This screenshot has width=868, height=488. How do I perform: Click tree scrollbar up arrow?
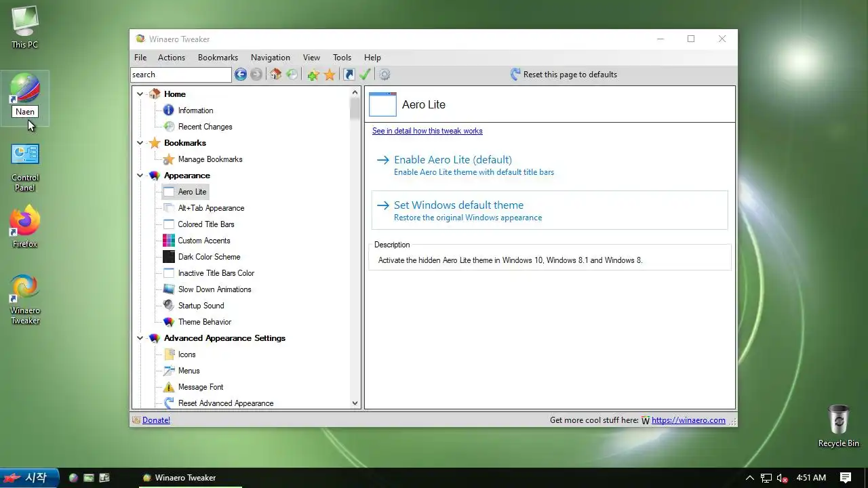click(x=355, y=92)
